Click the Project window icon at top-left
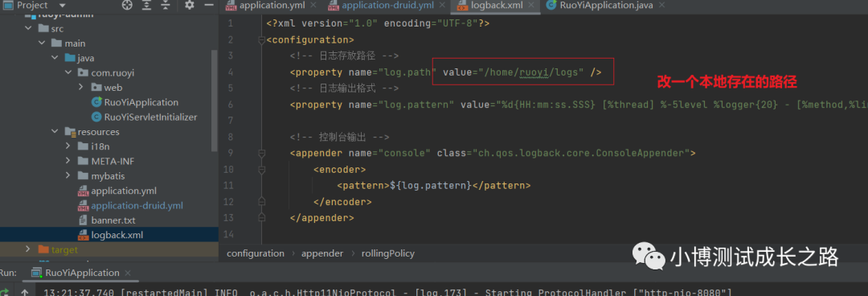This screenshot has height=296, width=868. point(8,6)
